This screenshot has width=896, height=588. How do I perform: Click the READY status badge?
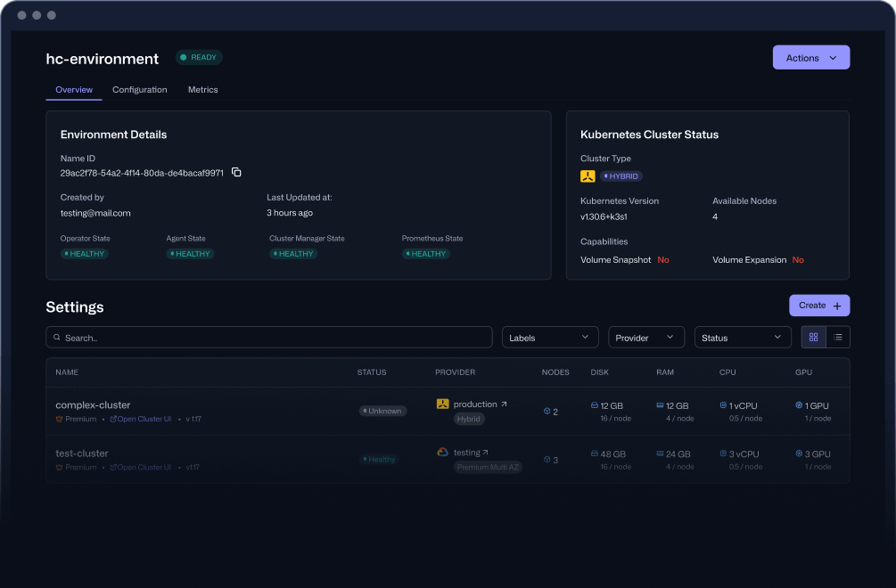pos(199,57)
